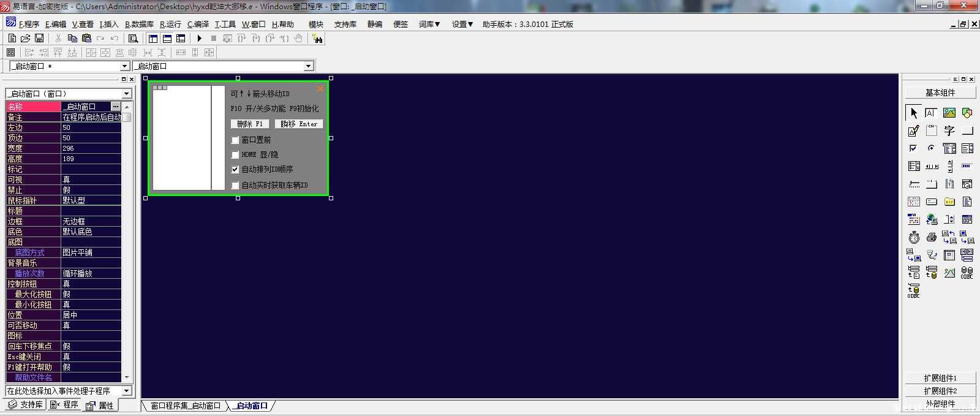The width and height of the screenshot is (980, 416).
Task: Click the 宽度 value field 296
Action: (x=91, y=148)
